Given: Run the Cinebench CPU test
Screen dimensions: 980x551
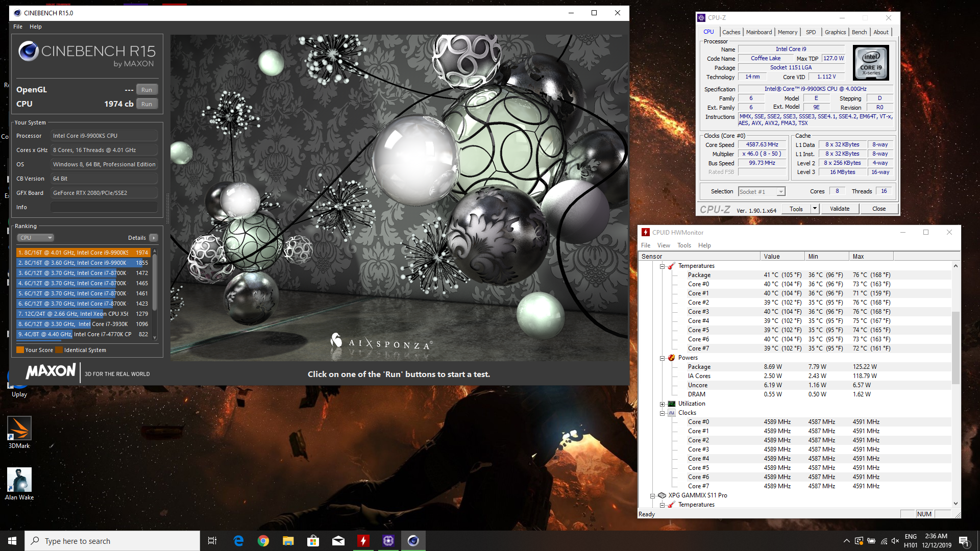Looking at the screenshot, I should pos(146,104).
